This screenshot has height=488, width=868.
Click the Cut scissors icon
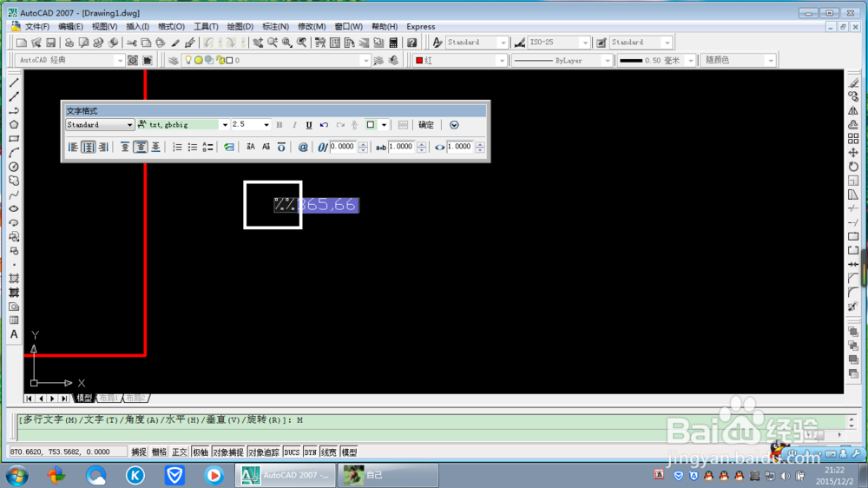coord(131,43)
